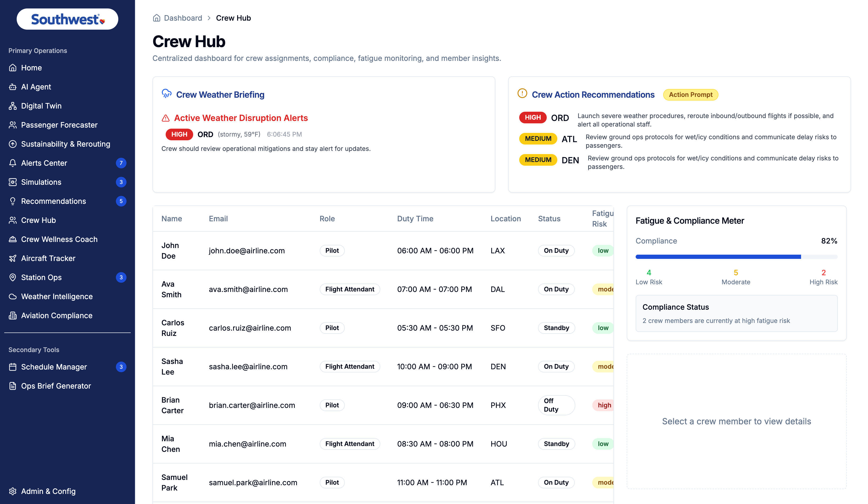
Task: Click the Aviation Compliance building icon
Action: (x=13, y=316)
